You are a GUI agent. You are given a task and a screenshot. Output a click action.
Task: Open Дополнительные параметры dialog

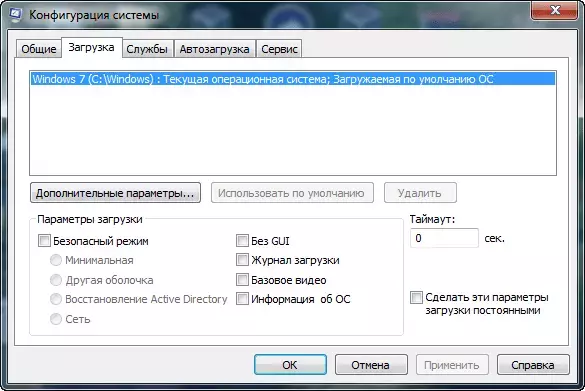pos(115,193)
